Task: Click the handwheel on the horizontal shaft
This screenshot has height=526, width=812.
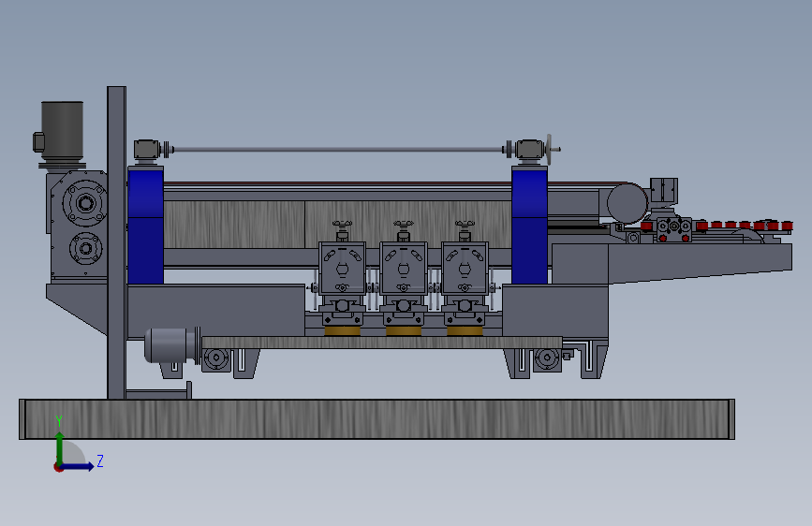Action: point(549,149)
